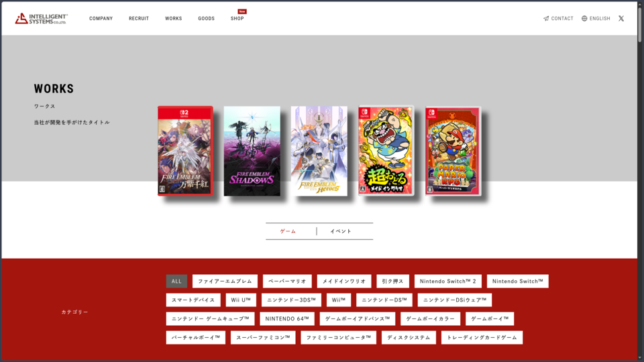Open Fire Emblem 万紫千紅 cover
644x362 pixels.
(x=185, y=151)
